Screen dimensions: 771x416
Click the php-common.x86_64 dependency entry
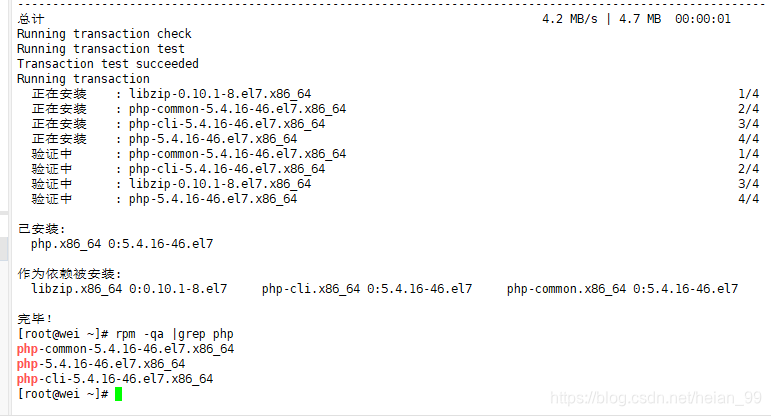pyautogui.click(x=623, y=289)
